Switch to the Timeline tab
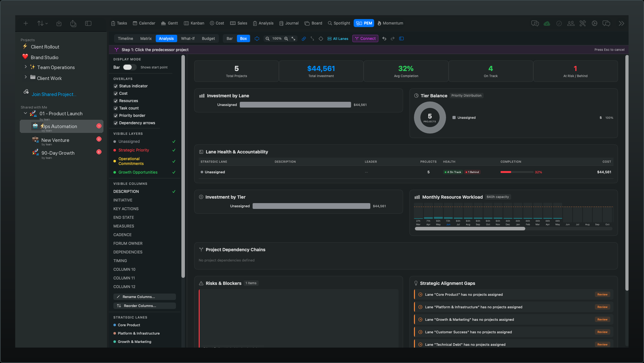This screenshot has height=363, width=644. 125,38
